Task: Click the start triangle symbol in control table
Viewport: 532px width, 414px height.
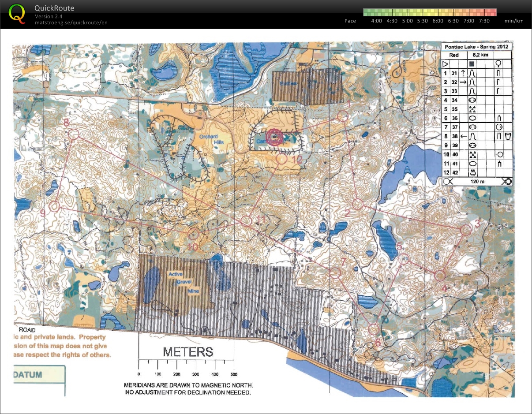Action: coord(446,64)
